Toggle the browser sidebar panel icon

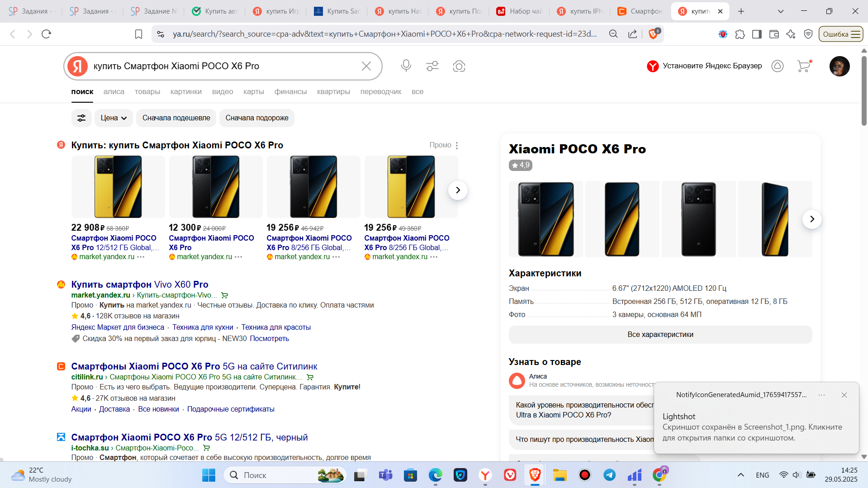757,34
